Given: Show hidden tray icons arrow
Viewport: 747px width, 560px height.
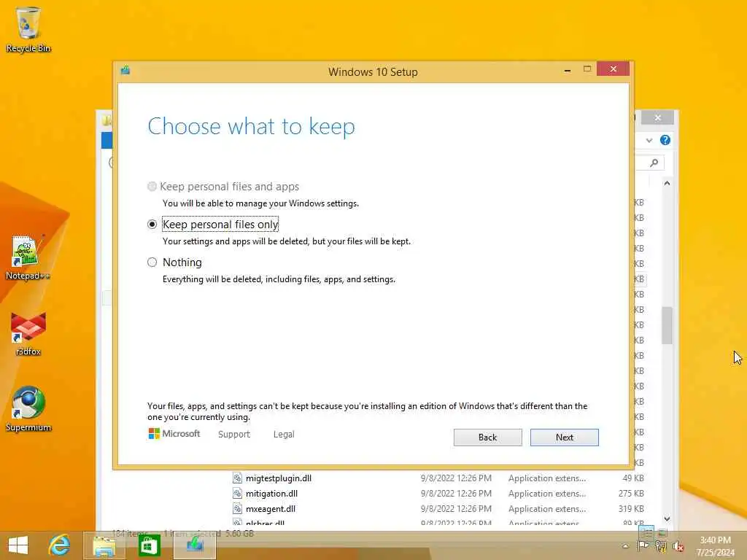Looking at the screenshot, I should pos(625,546).
